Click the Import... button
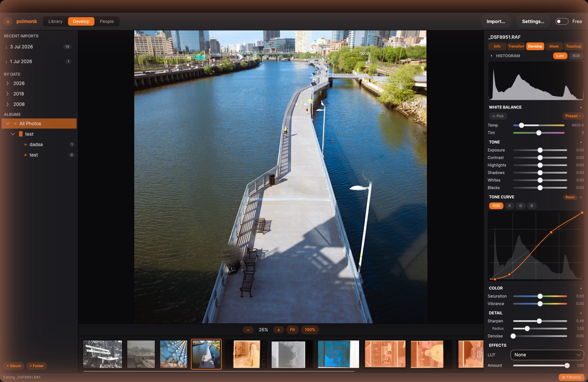Image resolution: width=588 pixels, height=382 pixels. coord(496,22)
